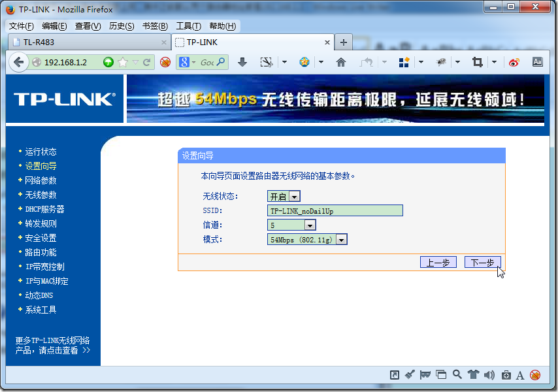Open dropdown arrow next to colored squares icon
558x392 pixels.
click(421, 62)
